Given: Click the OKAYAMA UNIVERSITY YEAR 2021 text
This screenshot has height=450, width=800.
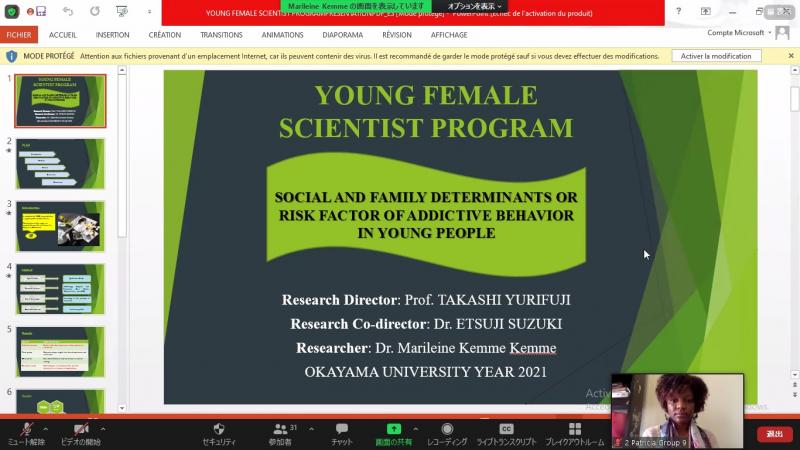Looking at the screenshot, I should point(426,371).
